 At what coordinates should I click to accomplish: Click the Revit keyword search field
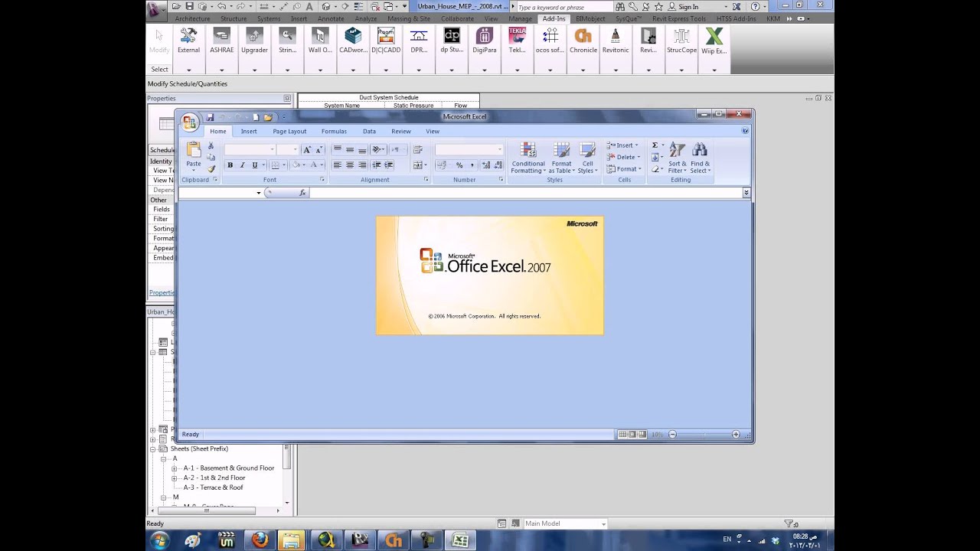[x=563, y=7]
